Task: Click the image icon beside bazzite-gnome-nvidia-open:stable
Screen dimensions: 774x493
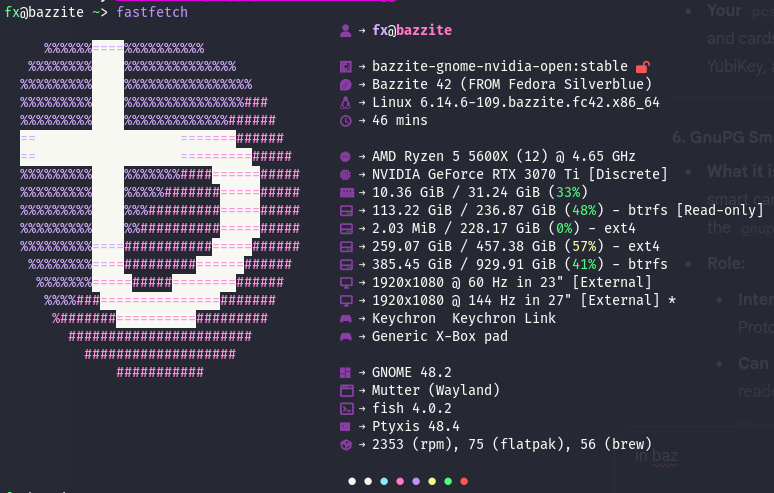Action: tap(346, 67)
